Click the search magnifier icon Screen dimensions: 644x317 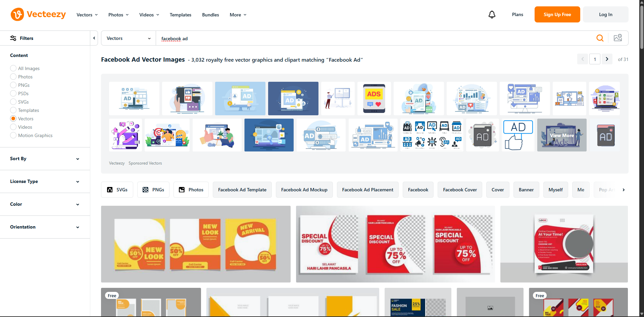tap(600, 38)
